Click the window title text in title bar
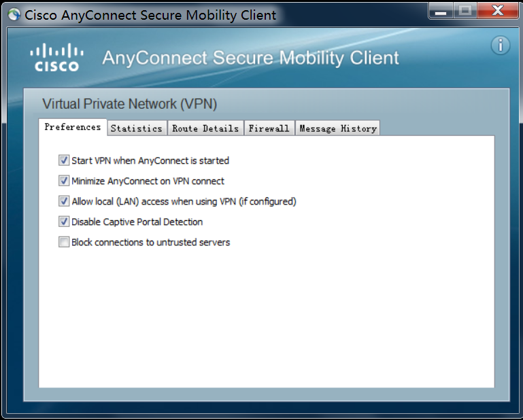The image size is (523, 420). pyautogui.click(x=150, y=16)
